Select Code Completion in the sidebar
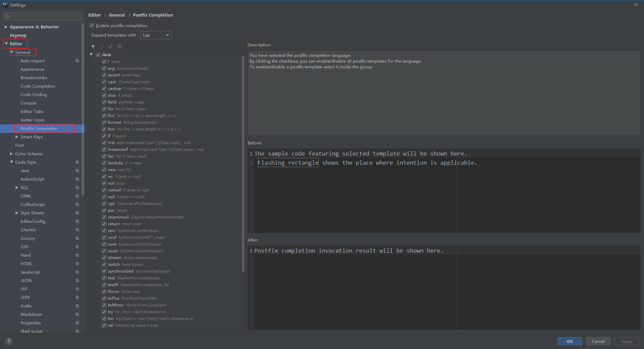Image resolution: width=644 pixels, height=349 pixels. click(38, 86)
